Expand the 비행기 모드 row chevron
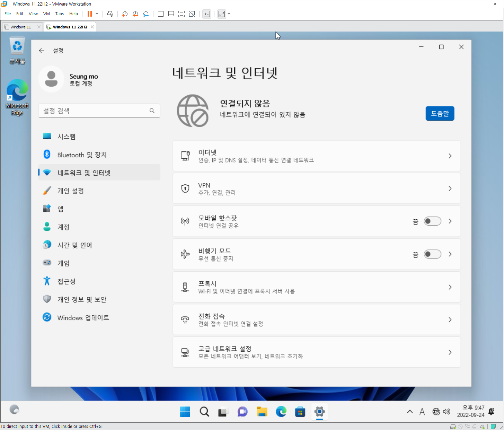504x430 pixels. (450, 254)
